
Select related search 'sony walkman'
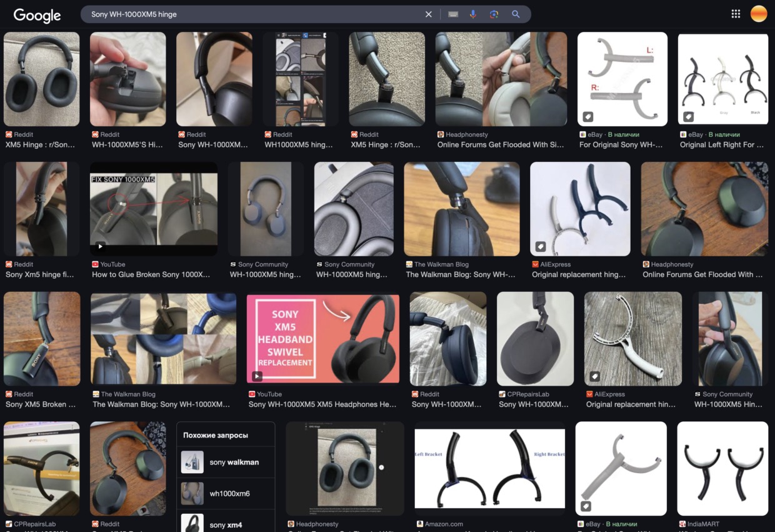coord(226,462)
